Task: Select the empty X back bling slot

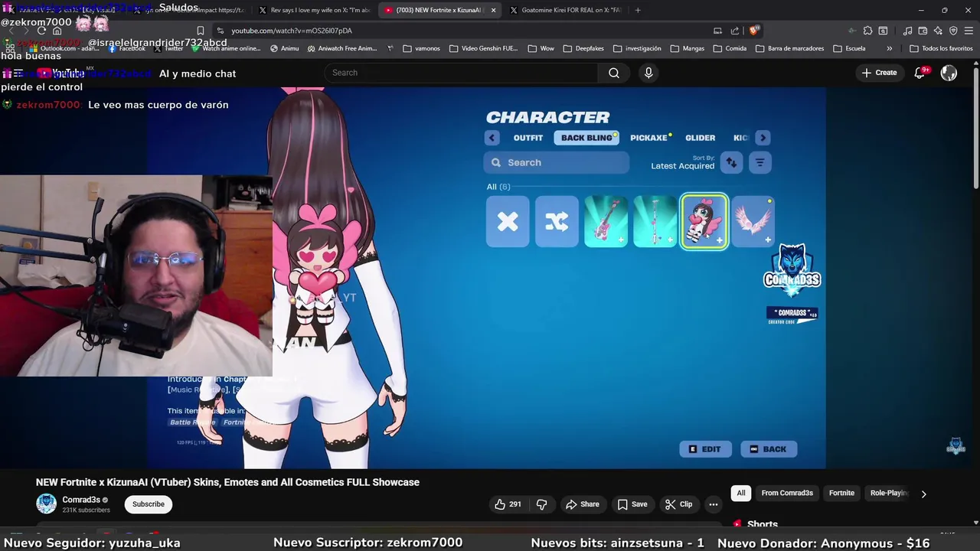Action: [x=508, y=222]
